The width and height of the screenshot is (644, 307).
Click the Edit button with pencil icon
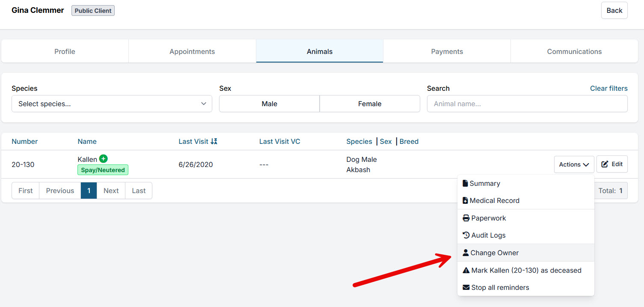point(612,164)
